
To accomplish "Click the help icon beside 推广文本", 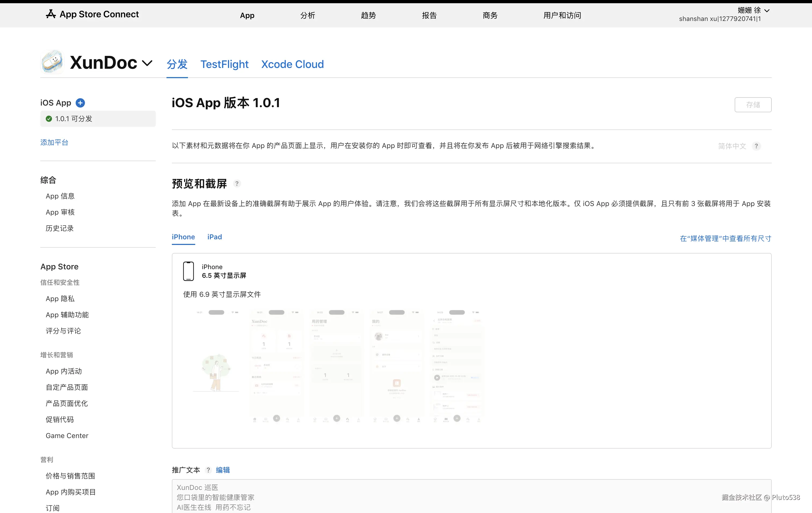I will point(208,470).
